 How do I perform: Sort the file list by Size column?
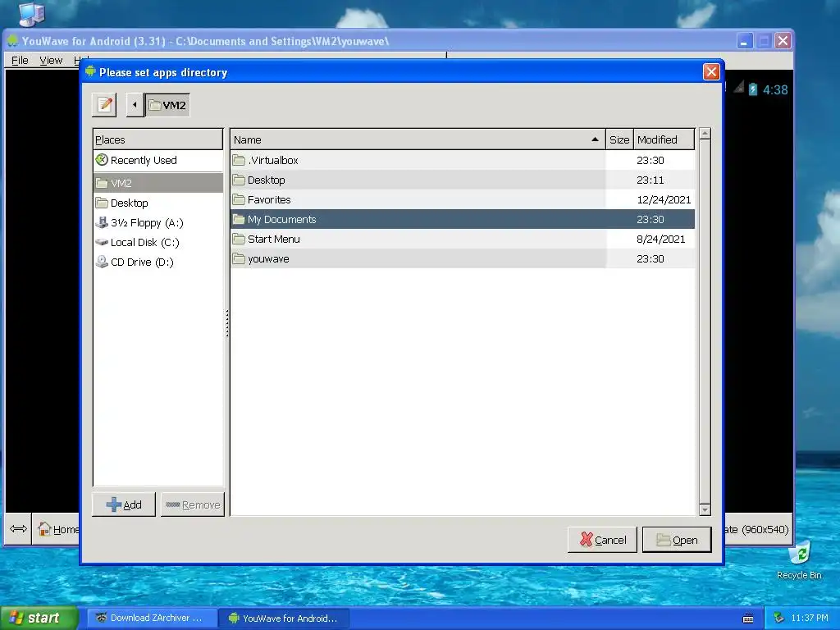pyautogui.click(x=619, y=139)
